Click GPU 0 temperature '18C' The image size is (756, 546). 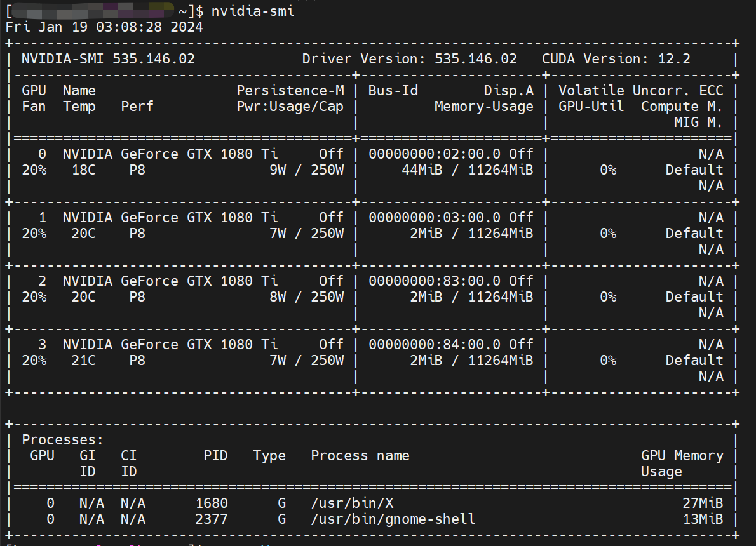[83, 170]
